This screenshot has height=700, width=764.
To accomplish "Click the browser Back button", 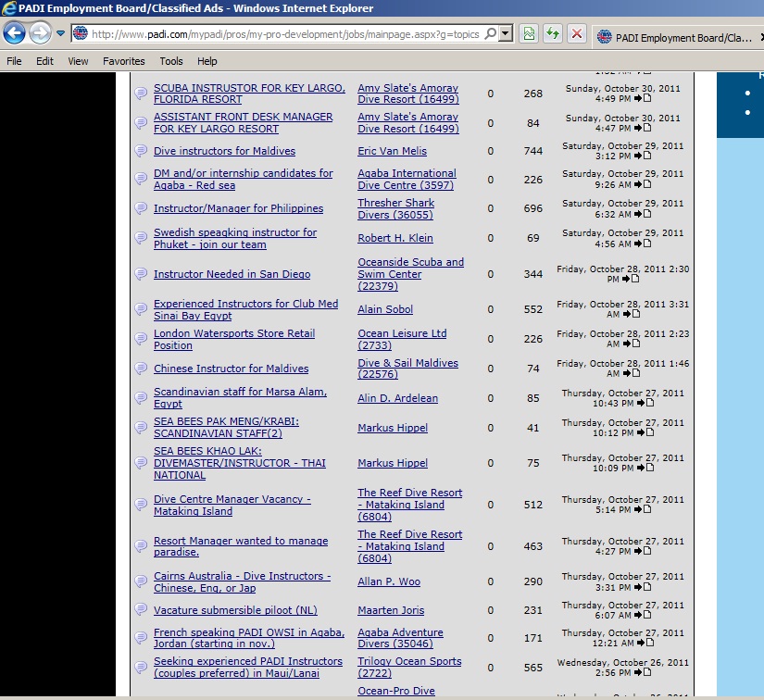I will click(x=14, y=33).
